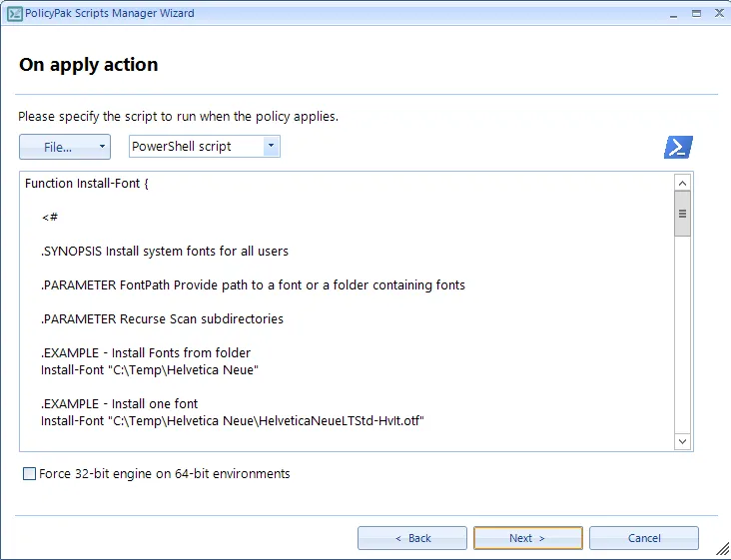731x560 pixels.
Task: Click the PolicyPak wizard title bar icon
Action: click(x=14, y=13)
